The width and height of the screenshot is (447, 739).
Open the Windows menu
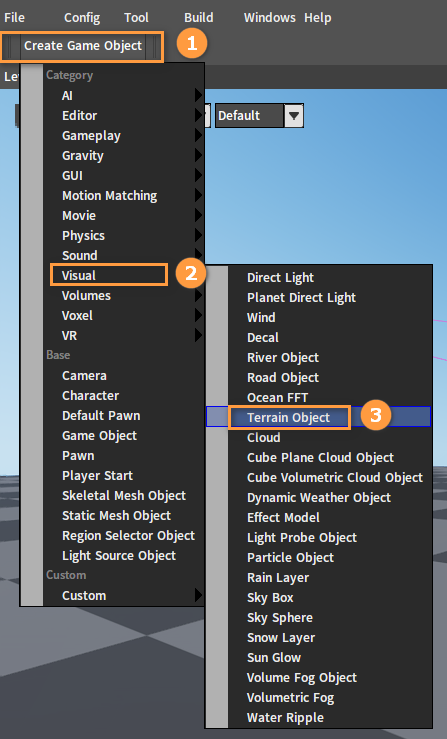pyautogui.click(x=270, y=18)
